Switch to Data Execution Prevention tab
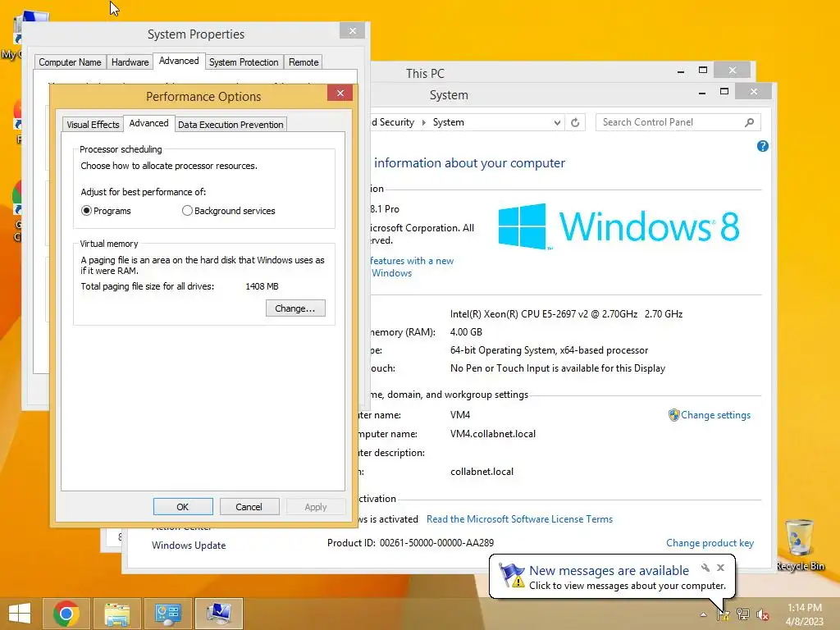The image size is (840, 630). coord(231,125)
